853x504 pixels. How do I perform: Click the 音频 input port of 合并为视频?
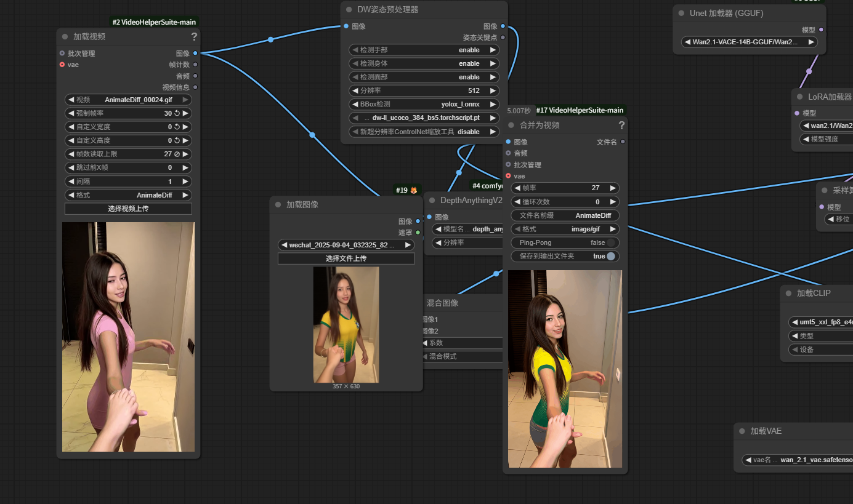click(508, 153)
